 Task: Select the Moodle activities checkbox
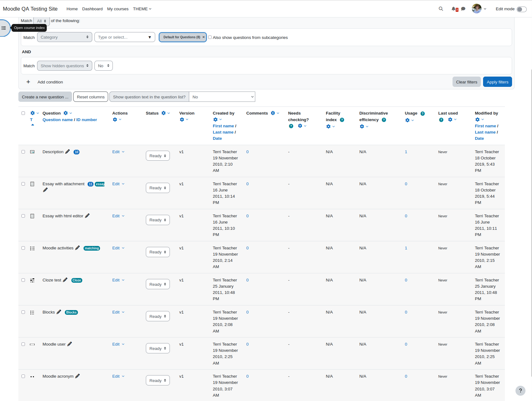coord(23,248)
